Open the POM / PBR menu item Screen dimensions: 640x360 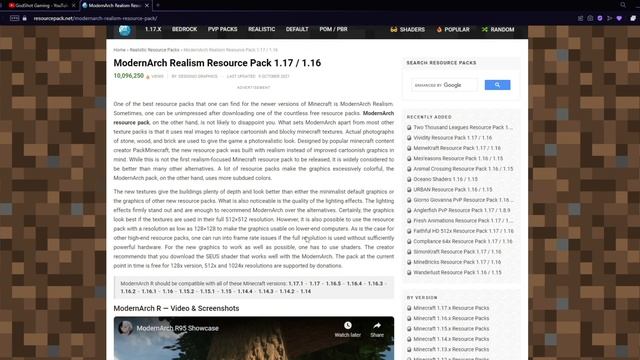coord(333,29)
